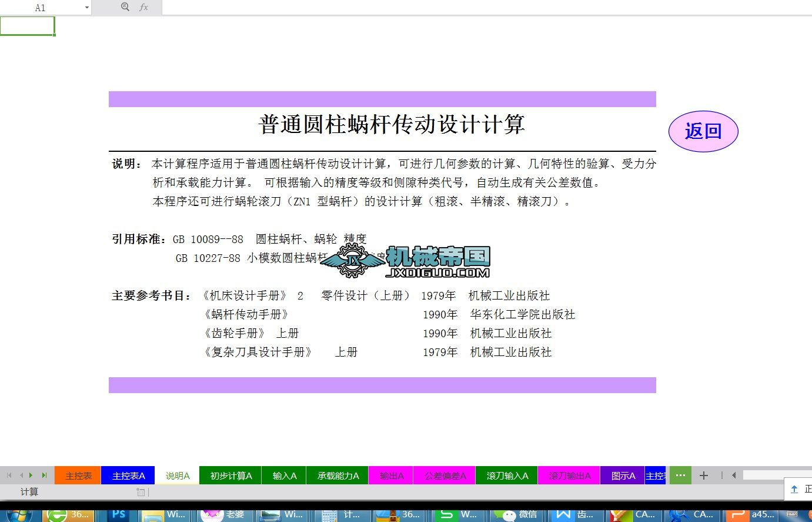Click the 说明： label

[126, 164]
